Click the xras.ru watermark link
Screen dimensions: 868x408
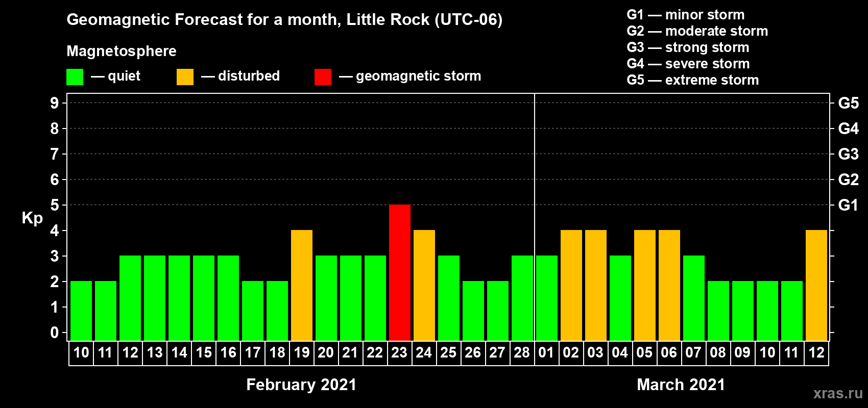[x=838, y=393]
